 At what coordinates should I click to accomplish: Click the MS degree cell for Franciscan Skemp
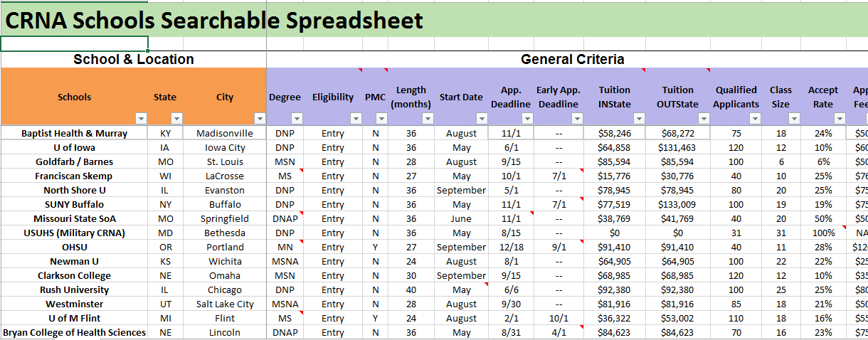(x=285, y=176)
